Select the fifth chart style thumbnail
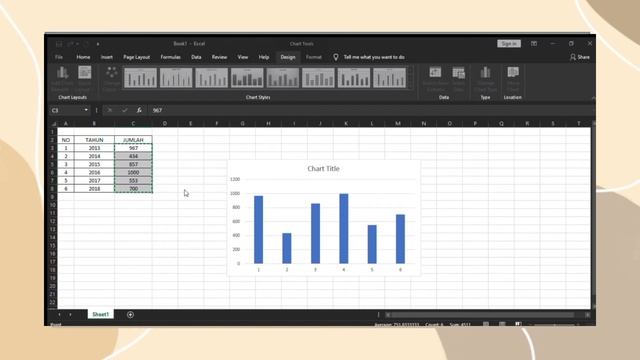 (282, 78)
